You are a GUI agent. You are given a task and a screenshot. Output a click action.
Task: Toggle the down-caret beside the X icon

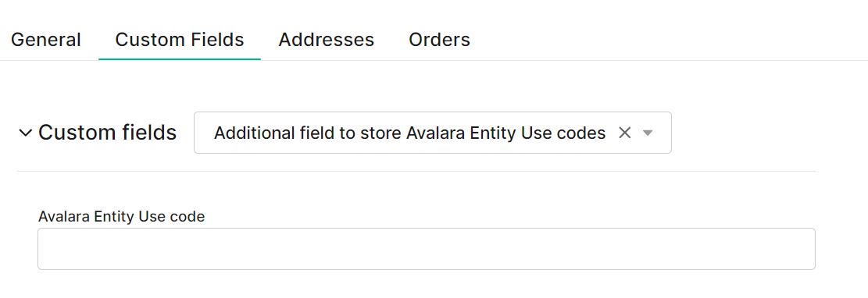[x=648, y=133]
